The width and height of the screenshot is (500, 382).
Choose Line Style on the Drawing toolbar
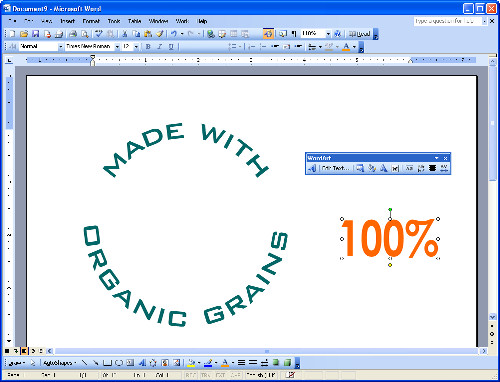242,362
